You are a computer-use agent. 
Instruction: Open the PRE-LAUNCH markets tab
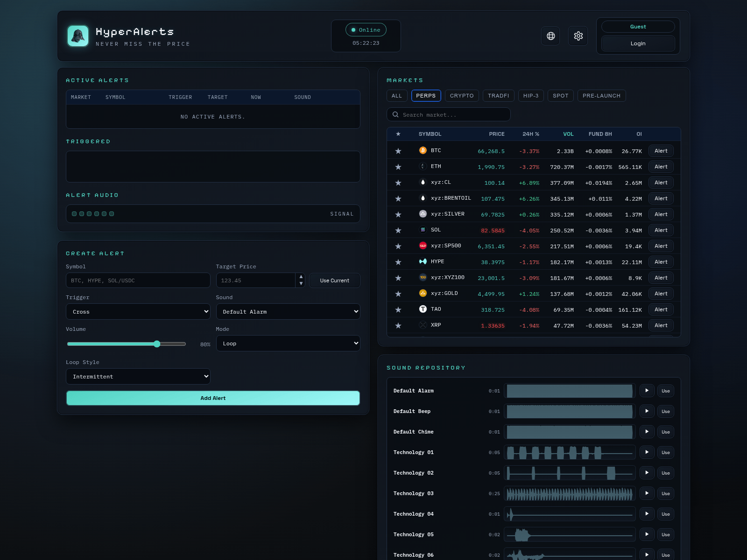(x=602, y=96)
